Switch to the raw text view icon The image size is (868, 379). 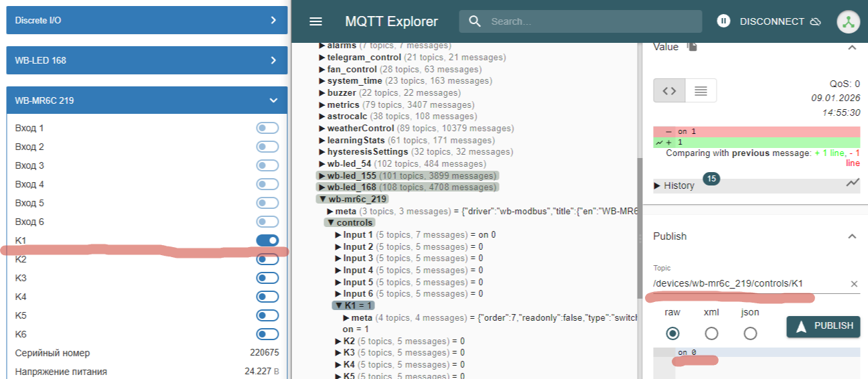pos(701,91)
